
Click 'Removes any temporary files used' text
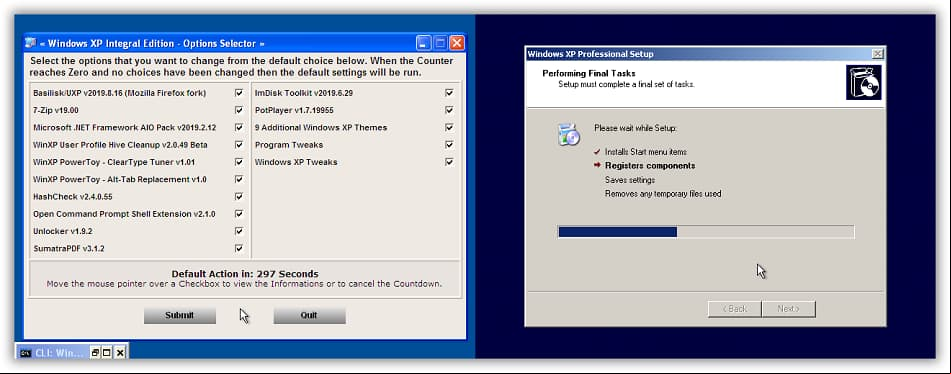664,194
